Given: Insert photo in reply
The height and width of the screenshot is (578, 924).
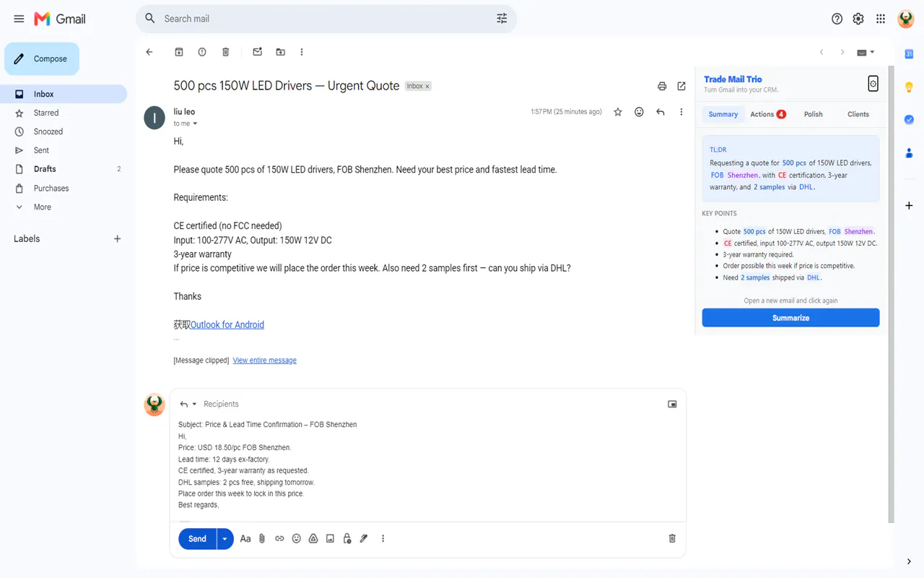Looking at the screenshot, I should point(330,539).
